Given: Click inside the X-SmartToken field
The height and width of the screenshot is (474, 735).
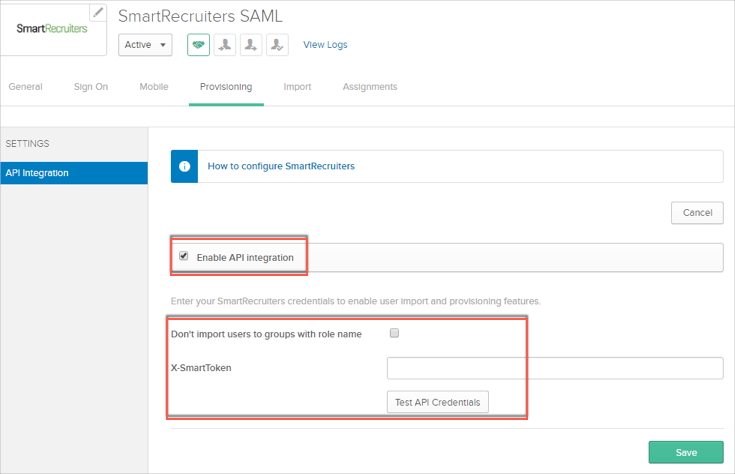Looking at the screenshot, I should coord(554,368).
